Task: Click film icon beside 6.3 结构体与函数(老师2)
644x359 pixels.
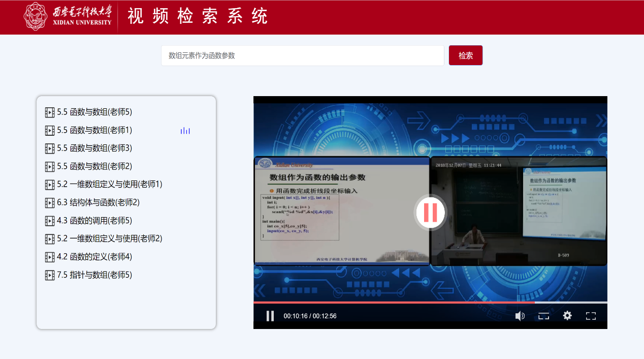Action: click(50, 202)
